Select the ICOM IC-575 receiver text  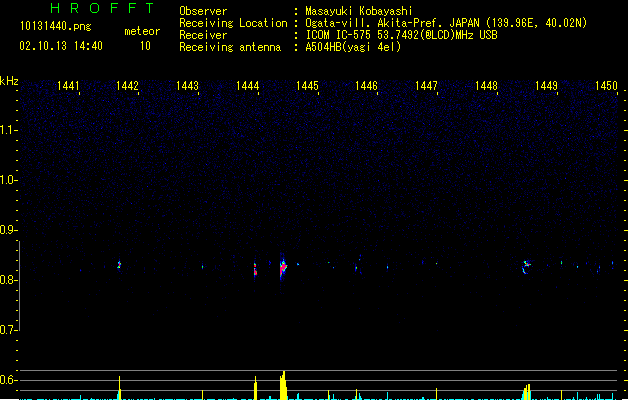[401, 35]
